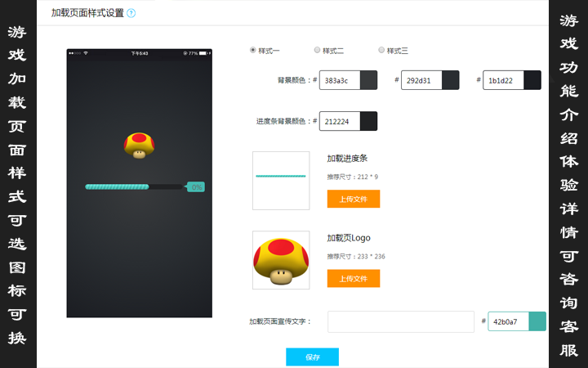Select 样式一 radio button
Image resolution: width=588 pixels, height=368 pixels.
[252, 50]
